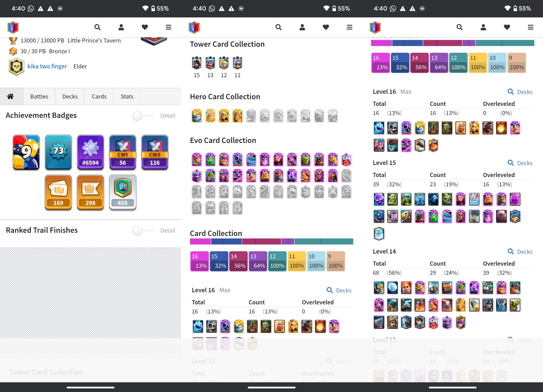The image size is (543, 392).
Task: Select the balloon badge showing 9
Action: (26, 152)
